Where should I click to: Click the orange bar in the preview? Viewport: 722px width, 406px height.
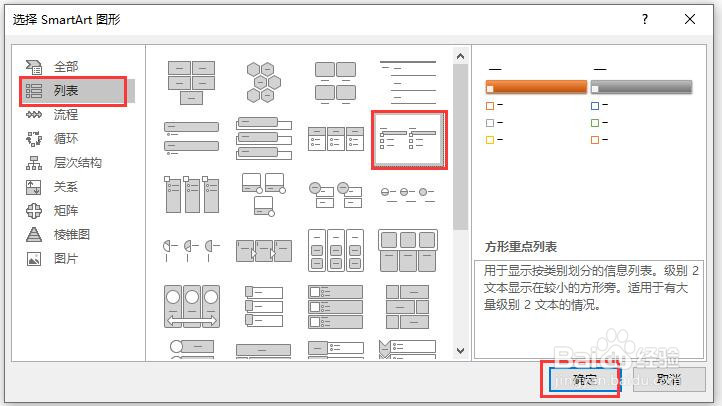click(536, 87)
